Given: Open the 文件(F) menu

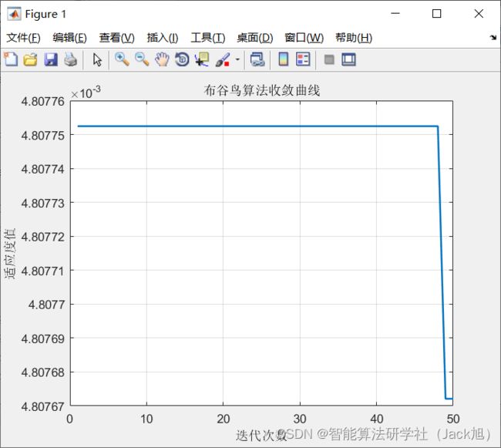Looking at the screenshot, I should tap(23, 38).
